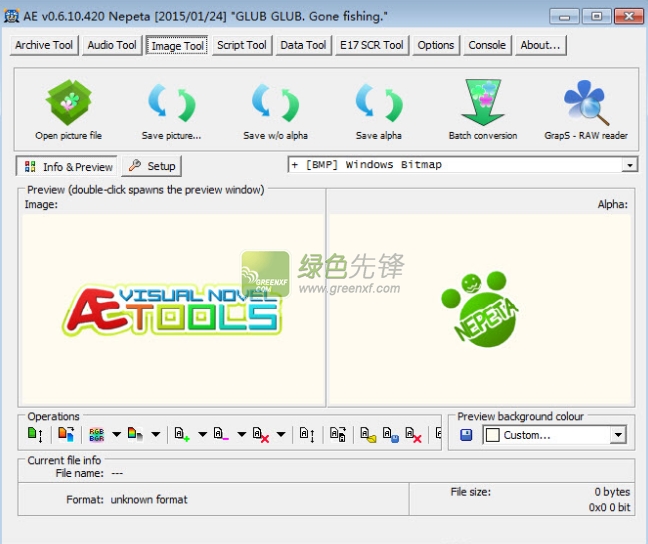Image resolution: width=648 pixels, height=544 pixels.
Task: Select the Info & Preview tab
Action: pyautogui.click(x=67, y=167)
